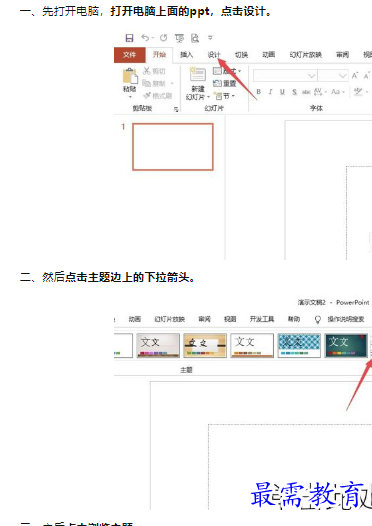Click the 复制 (Copy) icon

pyautogui.click(x=146, y=83)
